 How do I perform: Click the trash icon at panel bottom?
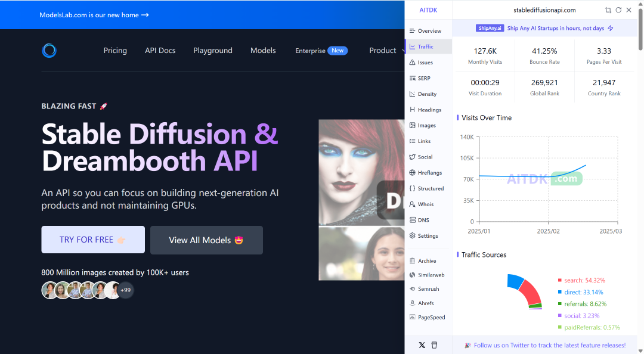click(x=434, y=345)
